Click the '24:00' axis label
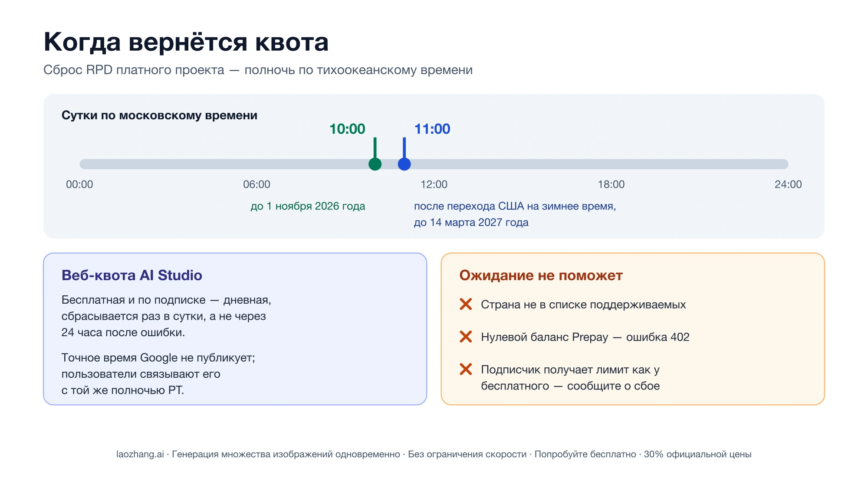The image size is (868, 488). tap(788, 184)
